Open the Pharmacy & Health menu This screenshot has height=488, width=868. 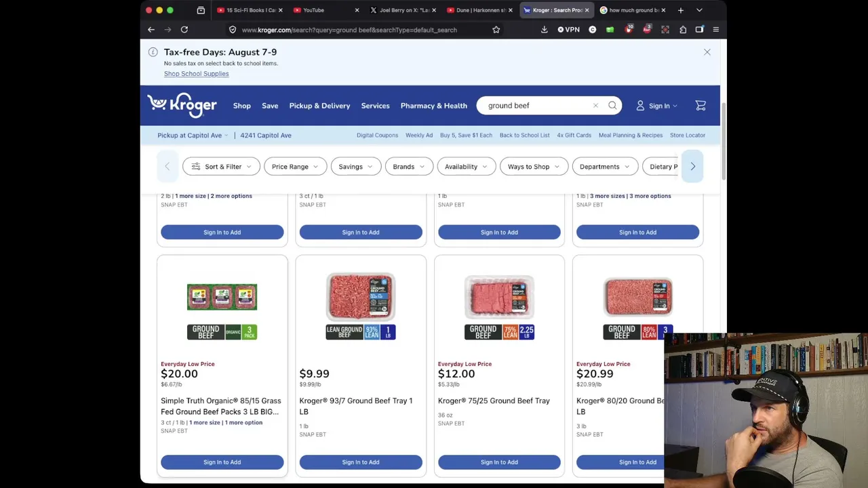tap(434, 106)
